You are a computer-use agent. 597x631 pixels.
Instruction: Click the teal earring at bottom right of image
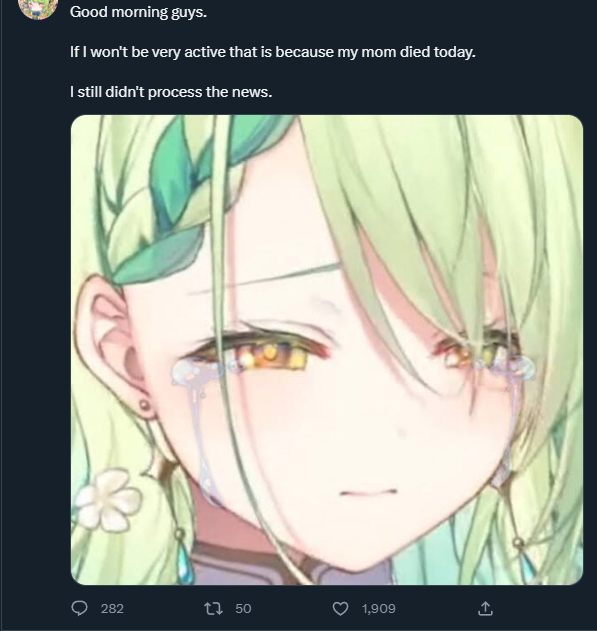(x=526, y=561)
